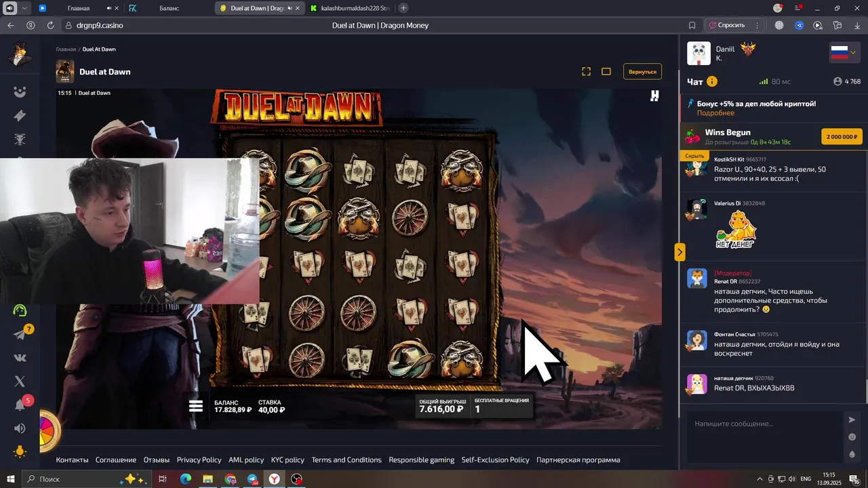Screen dimensions: 868x488
Task: Open a new browser tab
Action: click(403, 8)
